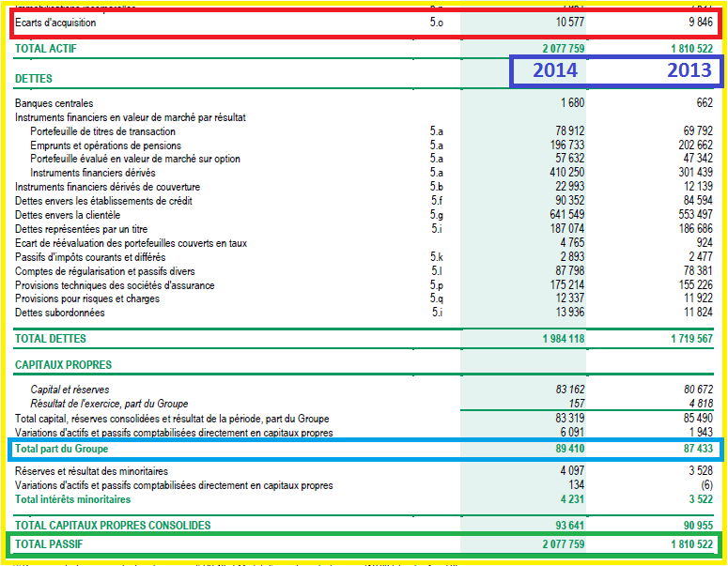Select Banques centrales 2014 value 1 680

tap(572, 102)
